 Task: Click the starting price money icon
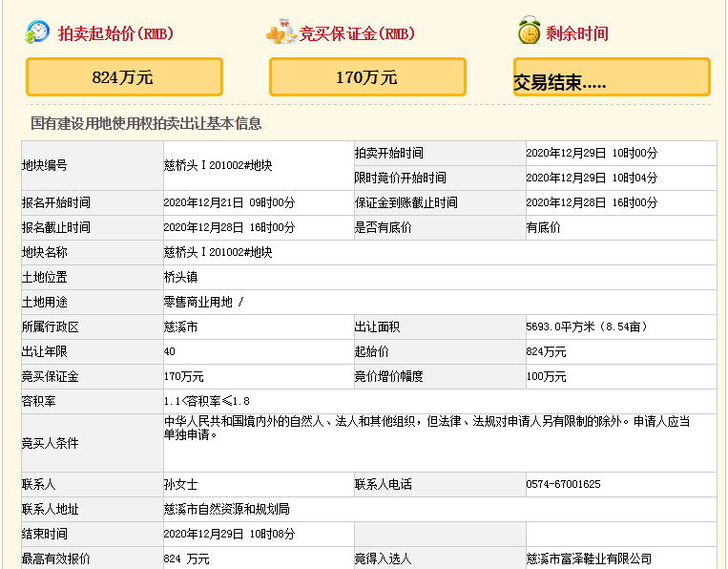(x=38, y=32)
